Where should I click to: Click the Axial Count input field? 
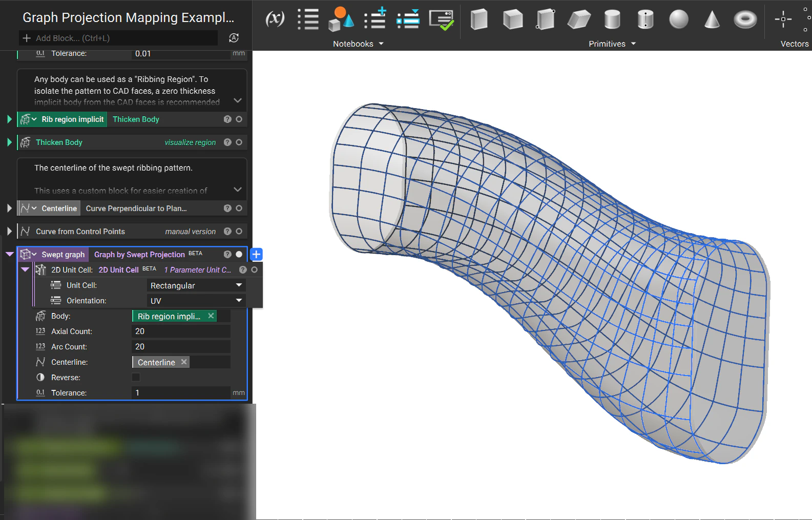[180, 331]
